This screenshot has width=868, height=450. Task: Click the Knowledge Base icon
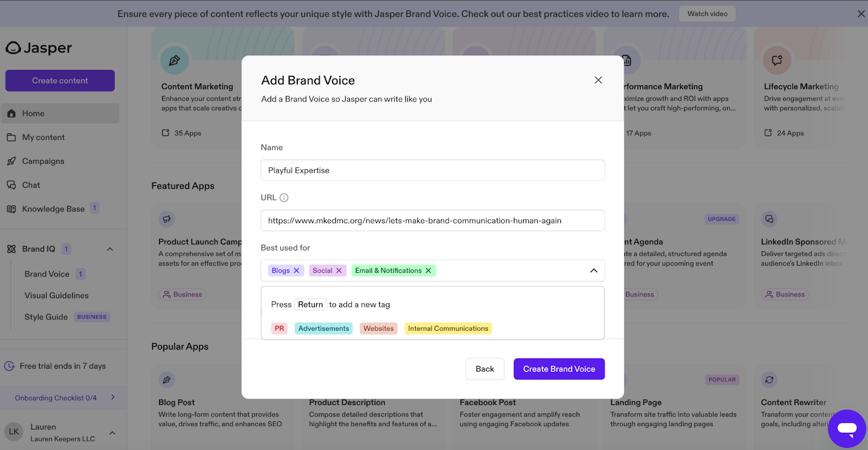(x=11, y=209)
